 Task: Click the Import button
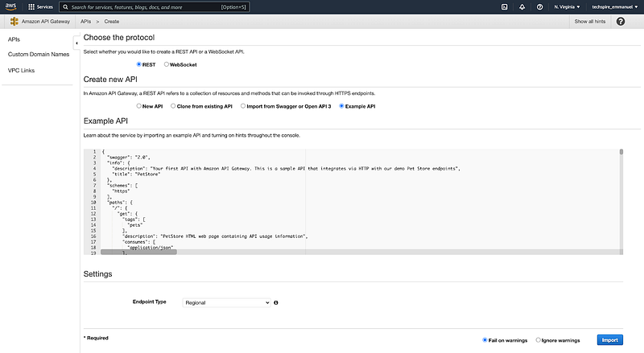click(x=610, y=340)
